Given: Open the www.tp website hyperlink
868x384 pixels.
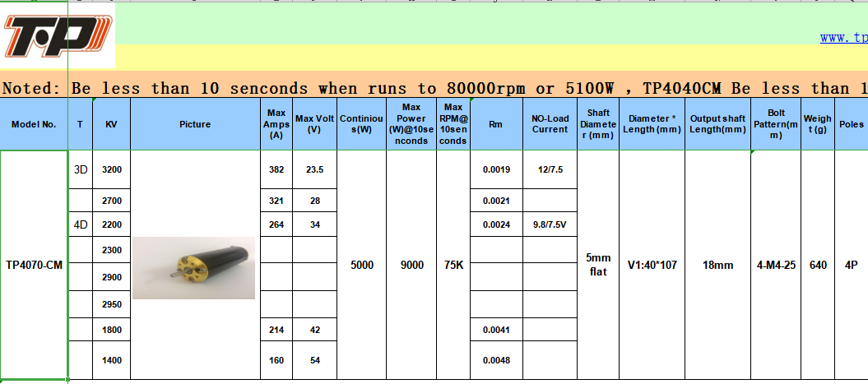Looking at the screenshot, I should pyautogui.click(x=843, y=38).
